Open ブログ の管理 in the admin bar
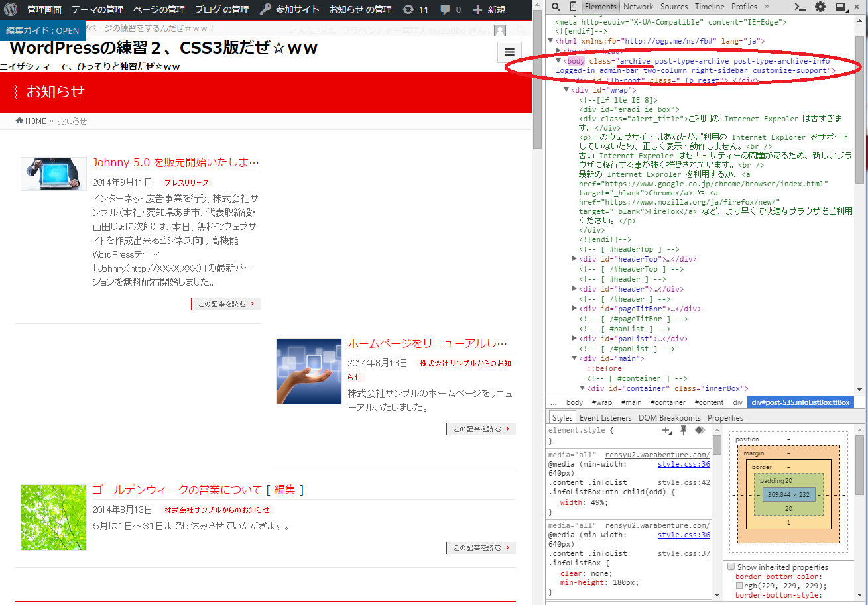 pos(221,9)
